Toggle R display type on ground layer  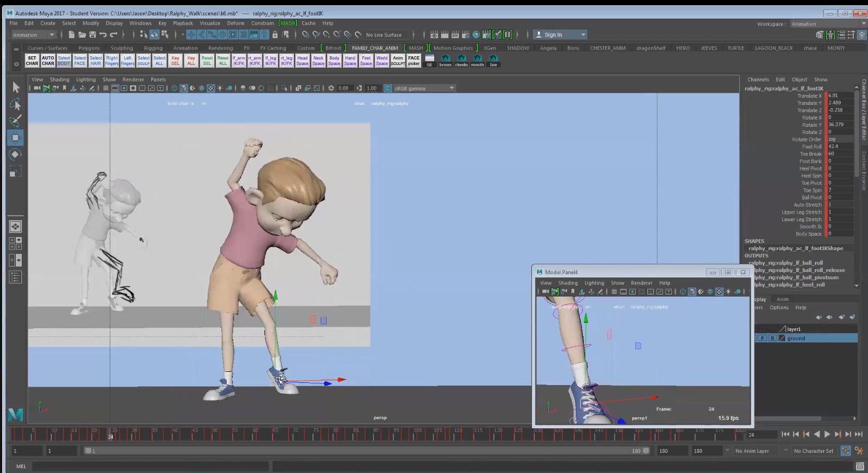[x=772, y=339]
